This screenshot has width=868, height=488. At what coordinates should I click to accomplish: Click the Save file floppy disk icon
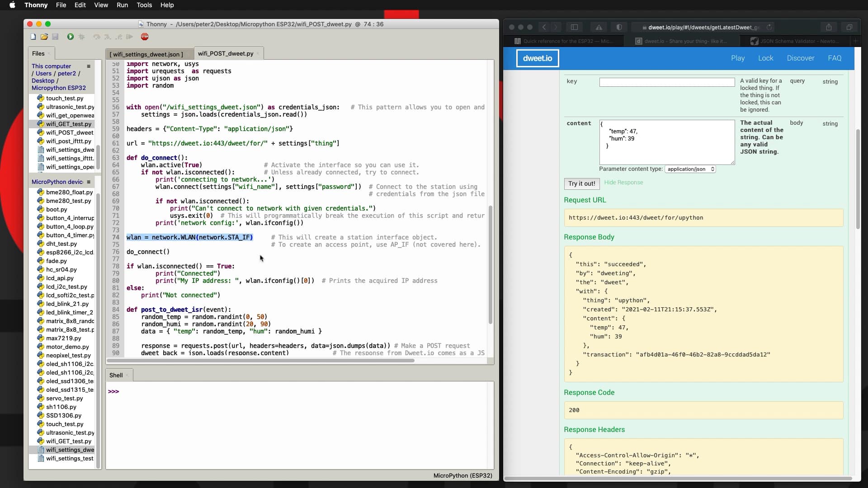55,37
